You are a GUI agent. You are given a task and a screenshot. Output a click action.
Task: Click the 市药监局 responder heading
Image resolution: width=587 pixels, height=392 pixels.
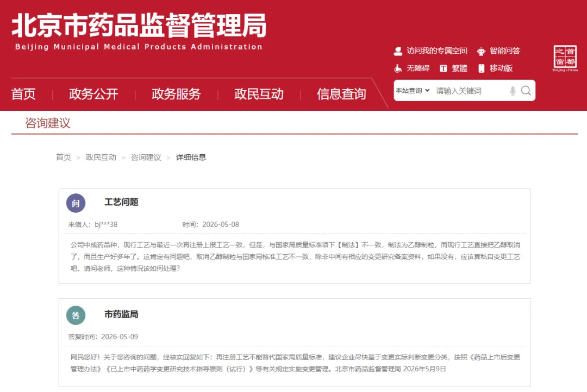(121, 314)
